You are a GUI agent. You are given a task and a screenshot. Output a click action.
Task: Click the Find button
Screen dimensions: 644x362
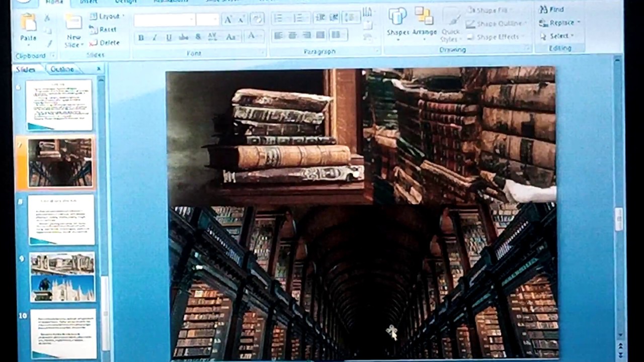click(551, 10)
